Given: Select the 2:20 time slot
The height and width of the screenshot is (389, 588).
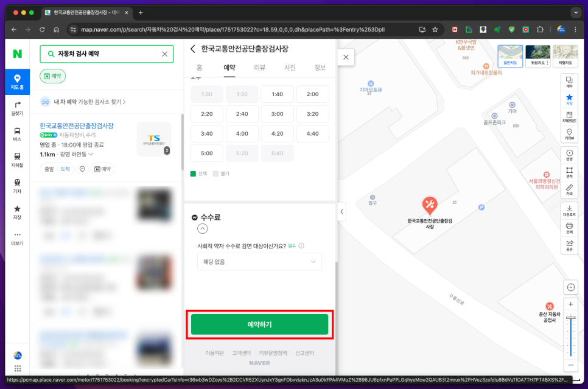Looking at the screenshot, I should 206,114.
